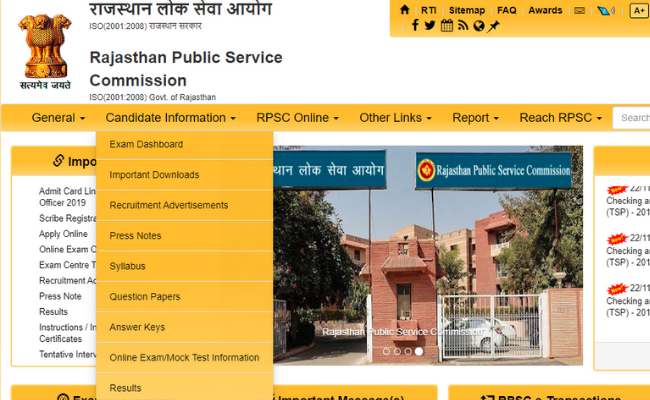Expand the General dropdown menu
650x400 pixels.
58,118
